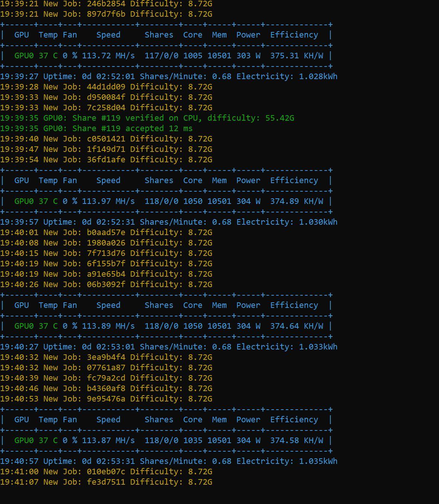Select New Job 44d1dd09 line
The height and width of the screenshot is (504, 439).
[x=106, y=87]
